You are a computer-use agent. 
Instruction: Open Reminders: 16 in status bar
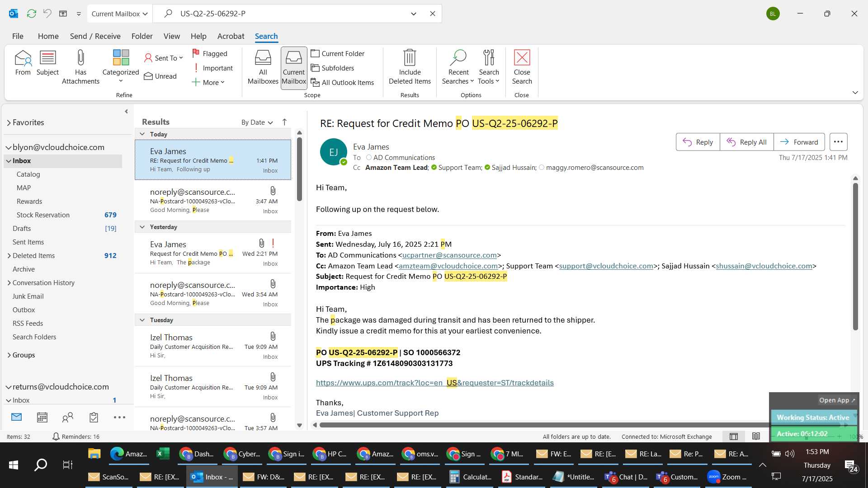click(75, 436)
